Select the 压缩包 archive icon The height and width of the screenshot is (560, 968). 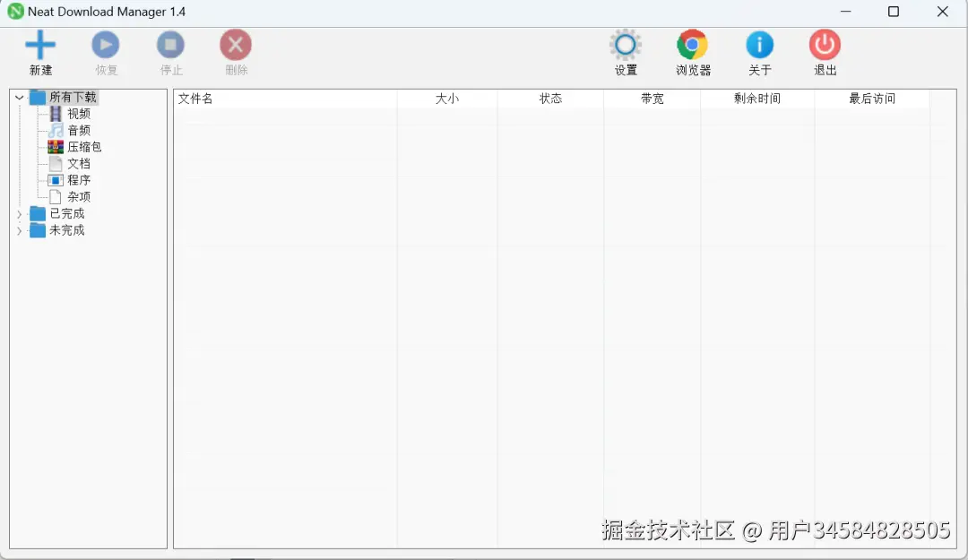pos(56,147)
